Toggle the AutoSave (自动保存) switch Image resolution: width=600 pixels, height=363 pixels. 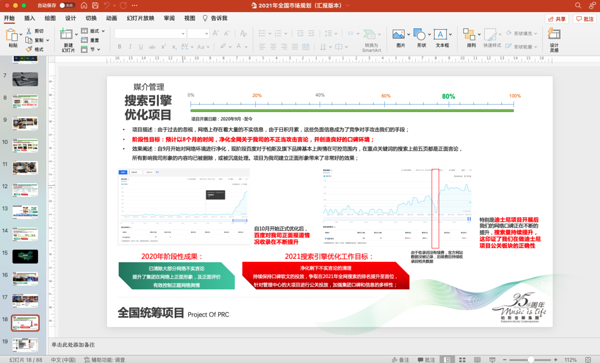click(67, 5)
